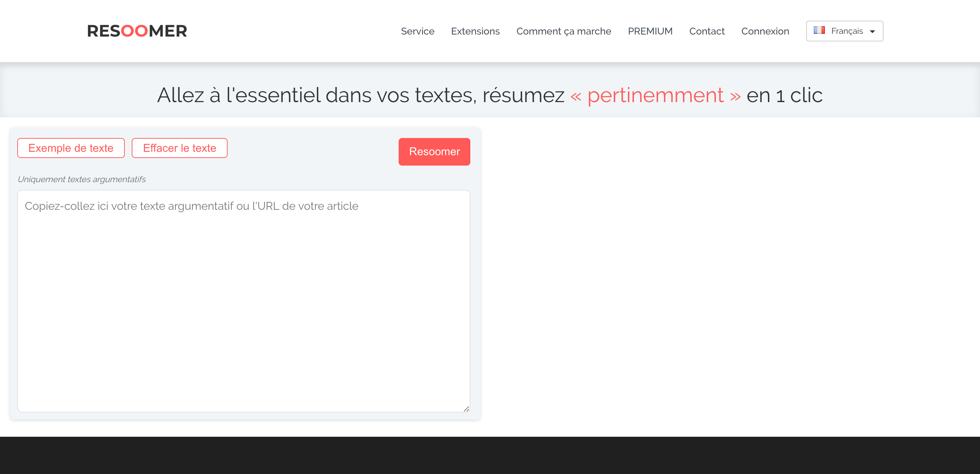980x474 pixels.
Task: Click Connexion to log in
Action: point(765,31)
